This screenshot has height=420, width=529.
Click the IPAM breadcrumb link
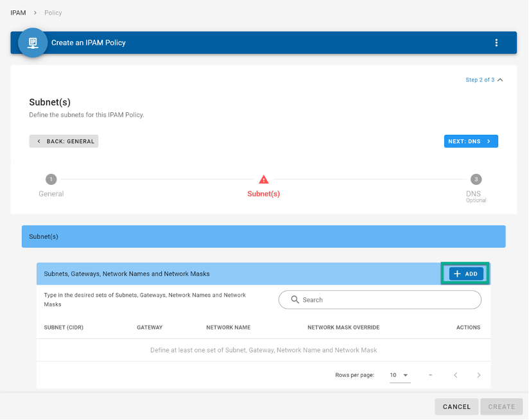coord(18,13)
